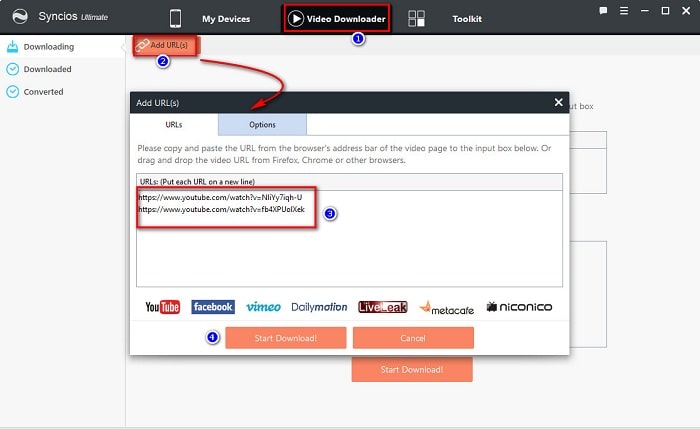
Task: Click the YouTube logo
Action: (162, 307)
